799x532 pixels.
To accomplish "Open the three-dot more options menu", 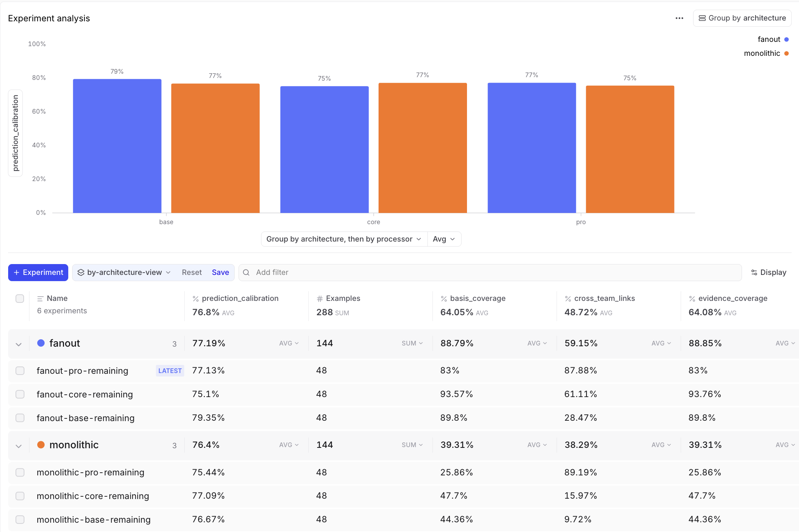I will coord(679,18).
